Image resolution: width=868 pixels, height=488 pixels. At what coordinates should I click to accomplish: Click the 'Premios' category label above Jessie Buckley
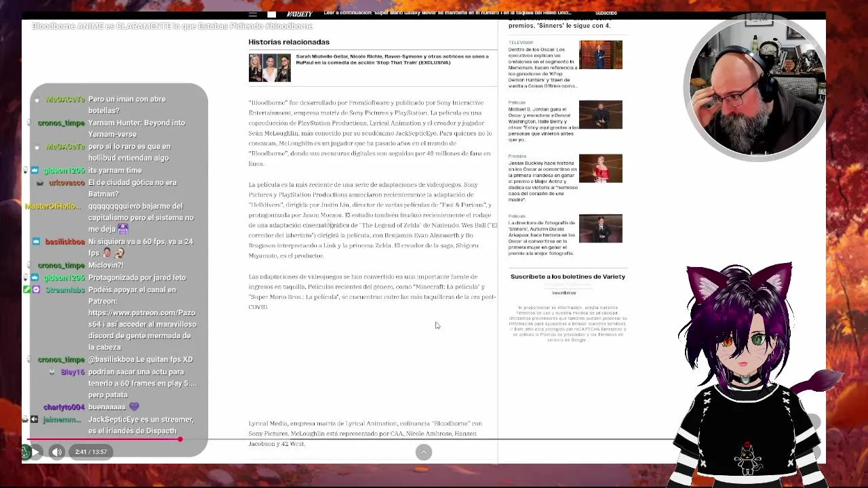click(x=517, y=157)
